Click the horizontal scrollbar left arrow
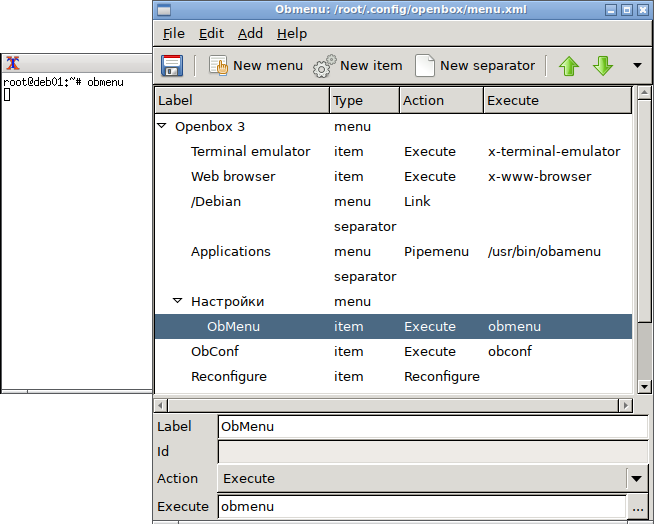This screenshot has height=524, width=654. point(161,405)
